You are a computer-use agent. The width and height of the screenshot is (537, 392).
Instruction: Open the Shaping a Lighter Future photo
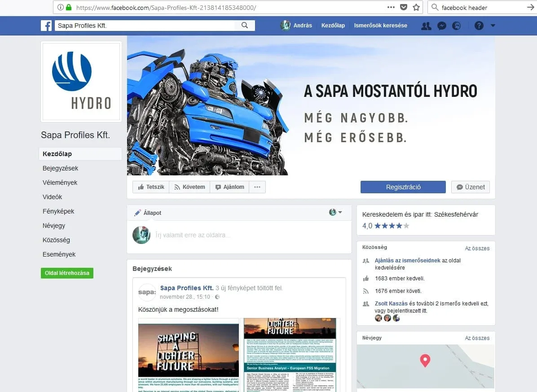click(x=189, y=355)
